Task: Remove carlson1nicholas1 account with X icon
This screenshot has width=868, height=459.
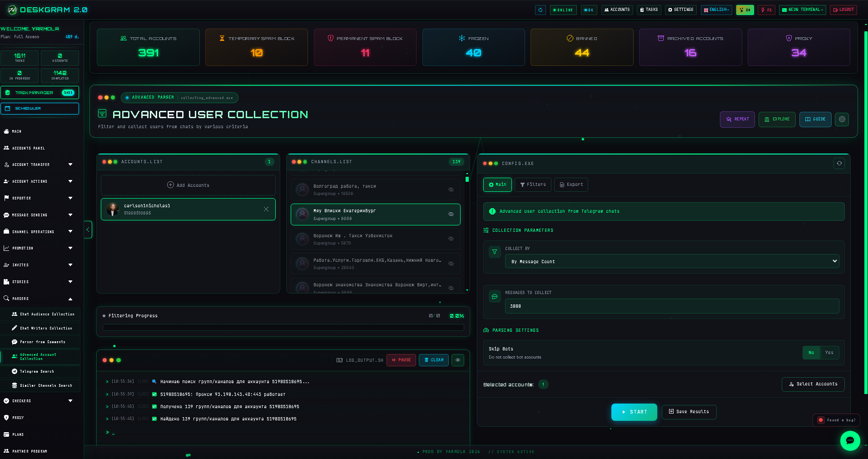Action: [x=266, y=209]
